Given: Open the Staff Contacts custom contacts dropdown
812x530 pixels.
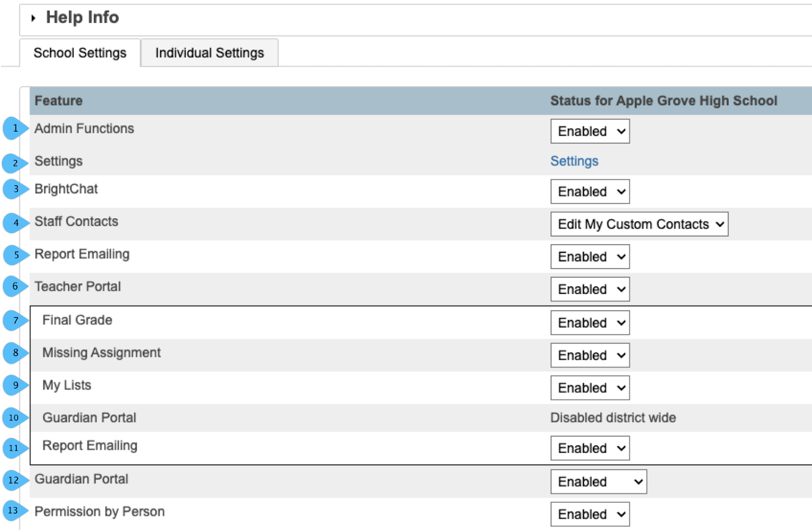Looking at the screenshot, I should click(639, 224).
